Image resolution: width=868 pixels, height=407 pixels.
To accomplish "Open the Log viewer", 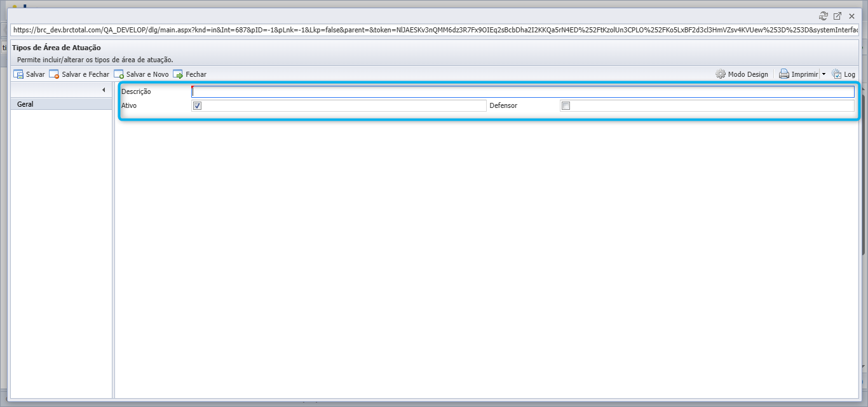I will click(843, 74).
